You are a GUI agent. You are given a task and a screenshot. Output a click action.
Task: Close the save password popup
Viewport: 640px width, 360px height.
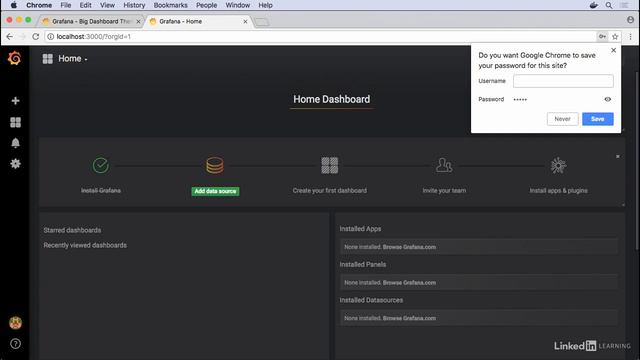point(613,50)
